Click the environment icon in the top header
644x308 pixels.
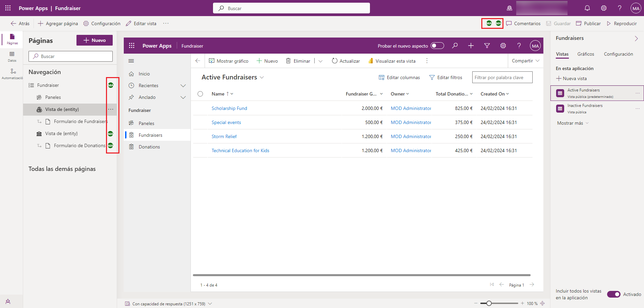coord(509,8)
